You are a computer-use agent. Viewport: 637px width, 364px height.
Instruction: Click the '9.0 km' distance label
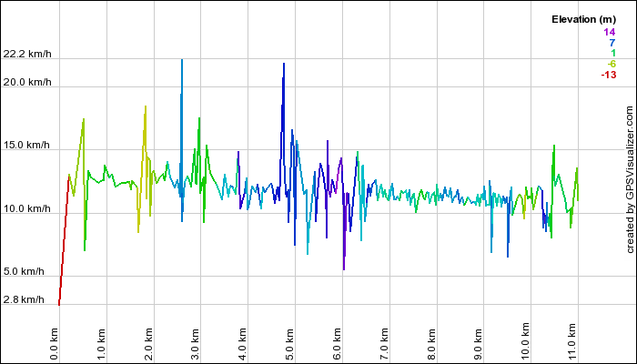click(x=478, y=344)
